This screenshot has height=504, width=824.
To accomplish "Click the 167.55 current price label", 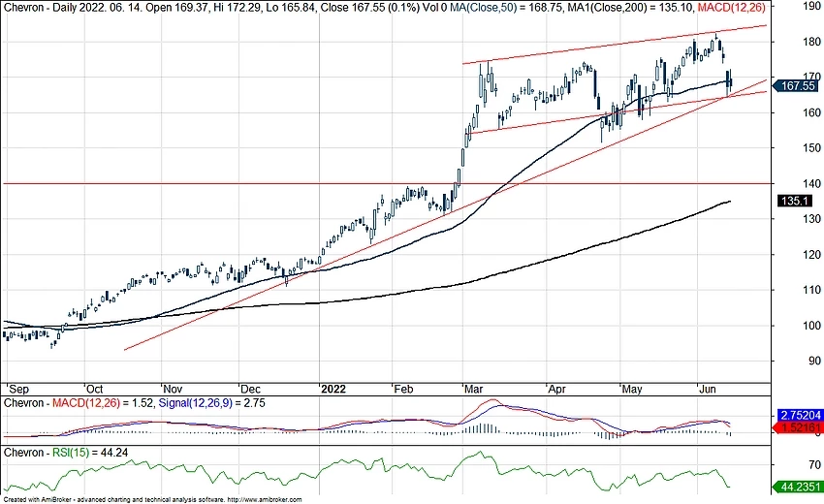I will (795, 85).
